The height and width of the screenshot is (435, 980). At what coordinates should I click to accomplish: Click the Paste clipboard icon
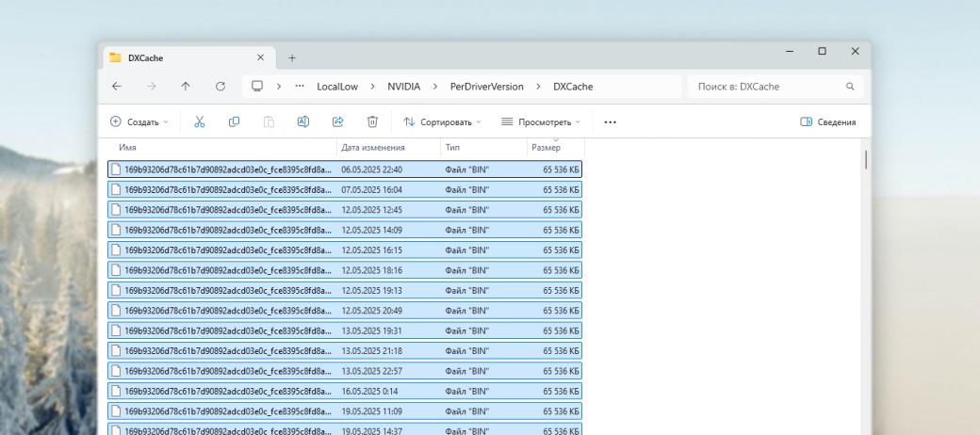point(269,122)
